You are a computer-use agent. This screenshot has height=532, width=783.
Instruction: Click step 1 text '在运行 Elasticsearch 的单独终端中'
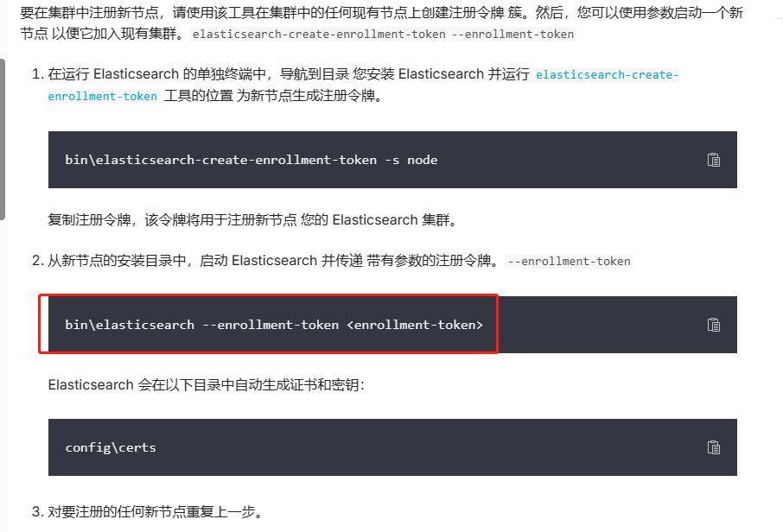point(156,74)
